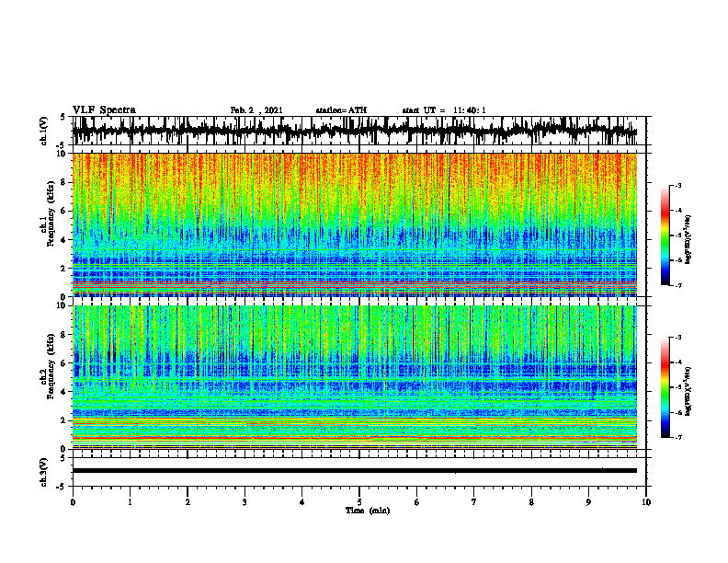Image resolution: width=728 pixels, height=563 pixels.
Task: Click the 'ch.1(V)' axis label of top waveform
Action: tap(43, 131)
